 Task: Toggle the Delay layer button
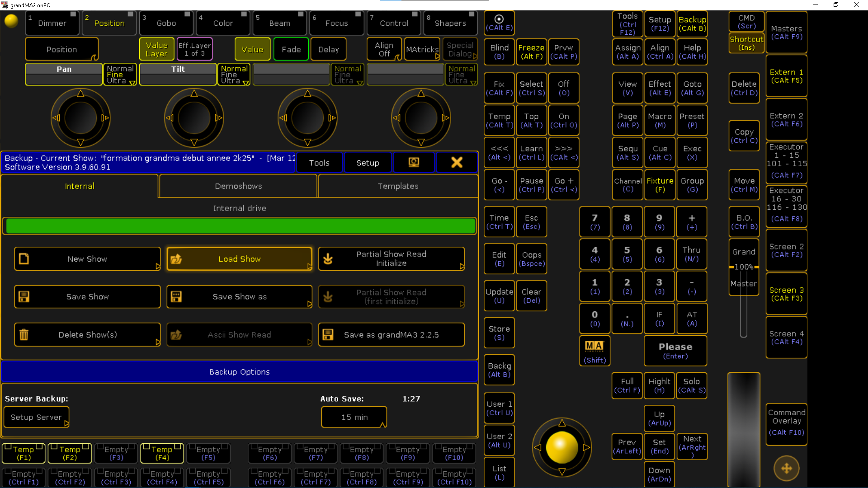[329, 49]
